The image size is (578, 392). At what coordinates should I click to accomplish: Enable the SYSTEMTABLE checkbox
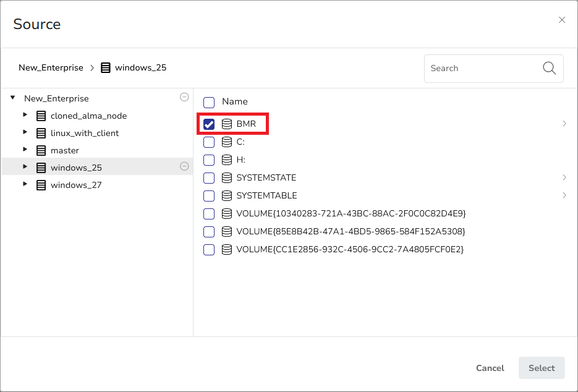(209, 196)
